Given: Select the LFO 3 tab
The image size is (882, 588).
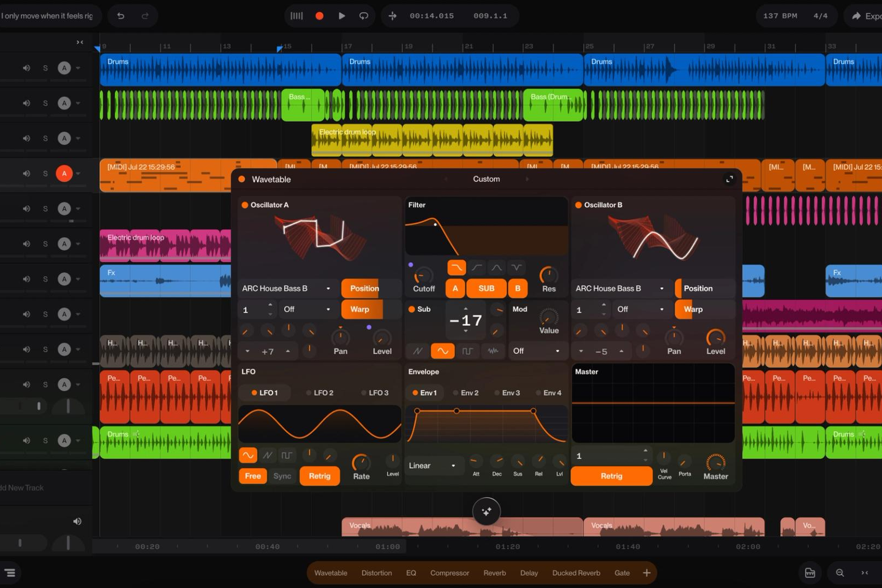Looking at the screenshot, I should click(375, 393).
